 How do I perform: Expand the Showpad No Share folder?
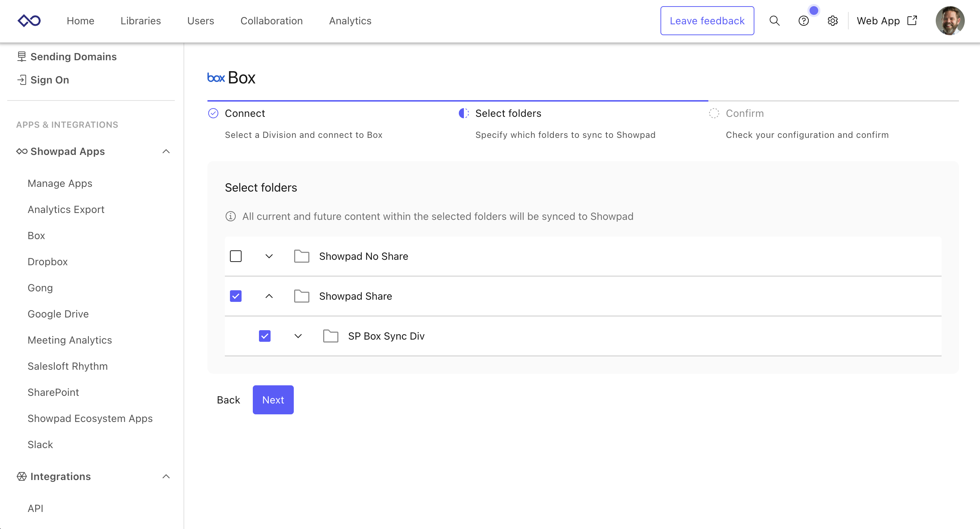(269, 256)
